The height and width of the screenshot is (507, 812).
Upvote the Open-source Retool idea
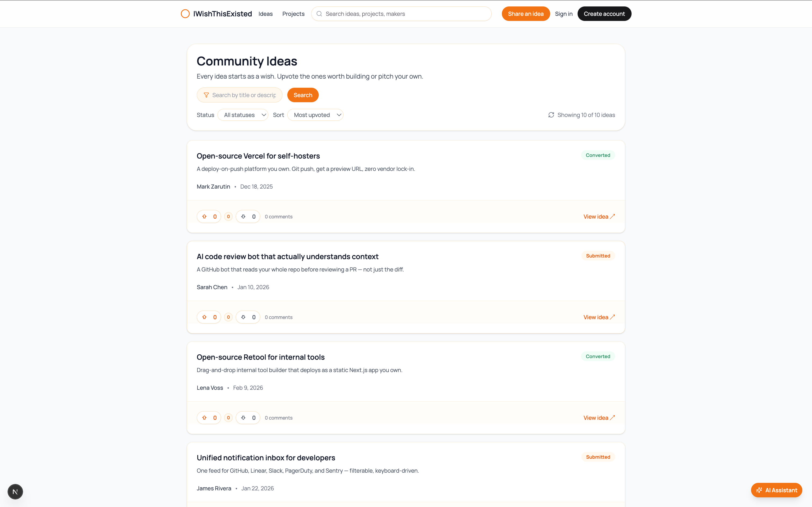pos(209,417)
